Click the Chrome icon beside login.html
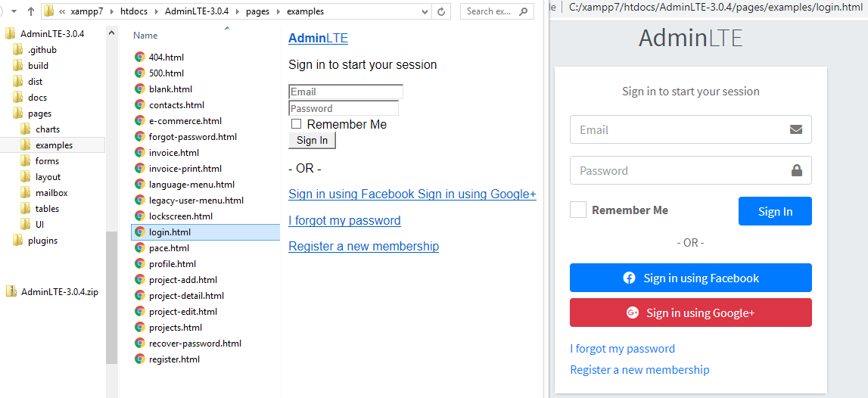Viewport: 868px width, 398px height. (139, 232)
